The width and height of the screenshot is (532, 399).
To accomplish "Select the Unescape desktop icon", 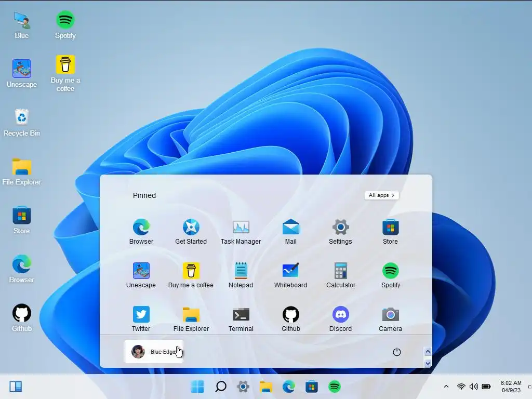I will (x=22, y=74).
